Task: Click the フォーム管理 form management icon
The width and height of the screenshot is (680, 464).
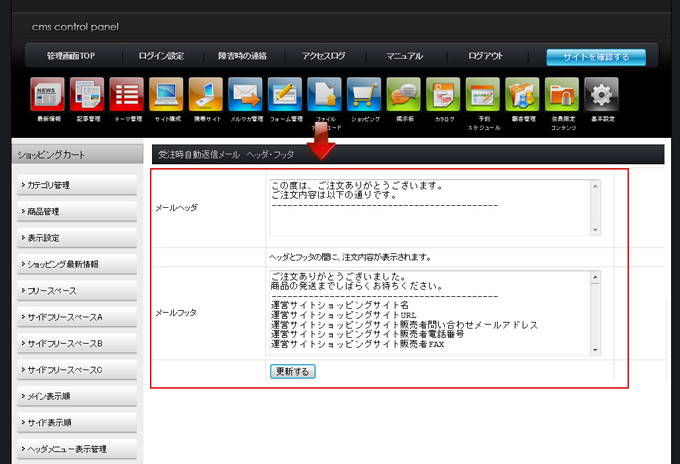Action: [x=285, y=94]
